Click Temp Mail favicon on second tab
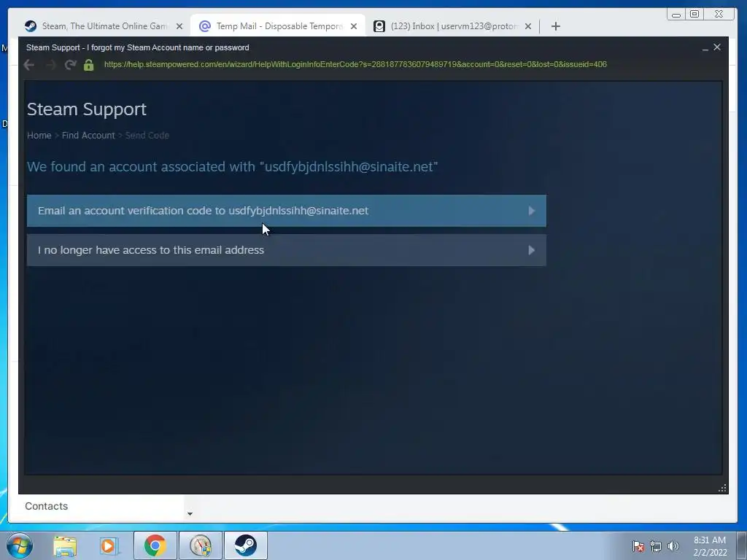The height and width of the screenshot is (560, 747). click(205, 26)
